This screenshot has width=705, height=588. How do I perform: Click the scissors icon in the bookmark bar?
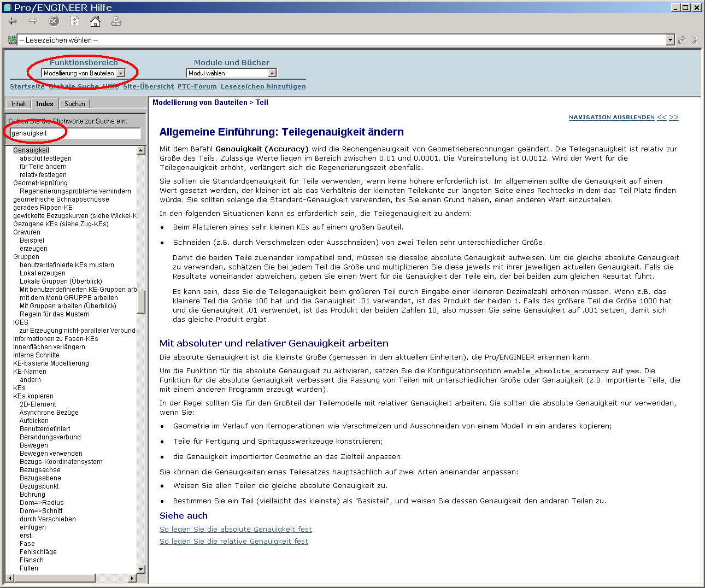tap(695, 40)
